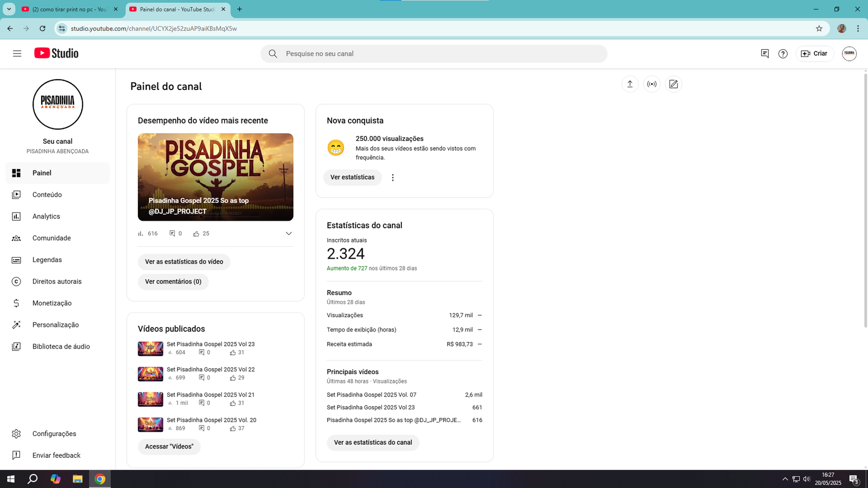Reload the page

(42, 28)
